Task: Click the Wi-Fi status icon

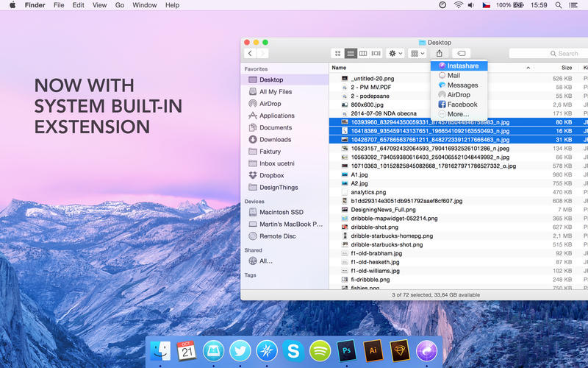Action: pos(459,5)
